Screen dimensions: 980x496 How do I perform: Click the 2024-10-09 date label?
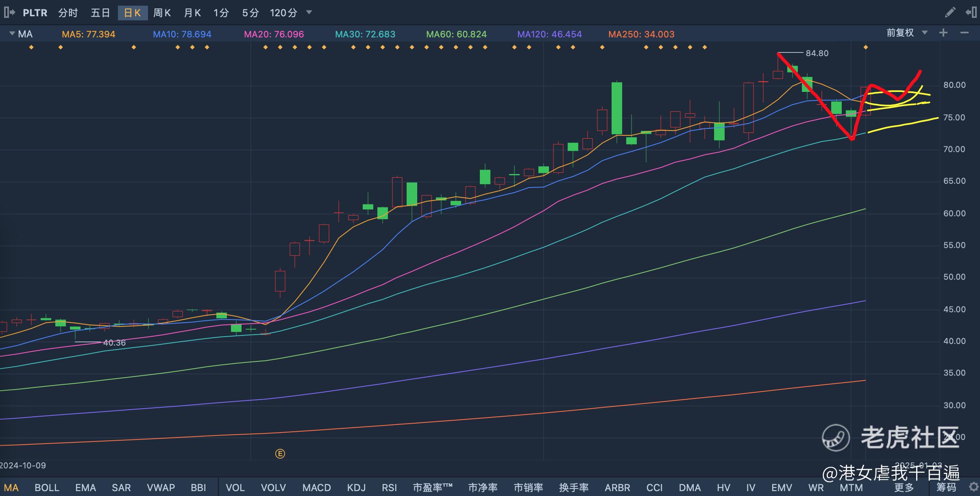[x=23, y=466]
